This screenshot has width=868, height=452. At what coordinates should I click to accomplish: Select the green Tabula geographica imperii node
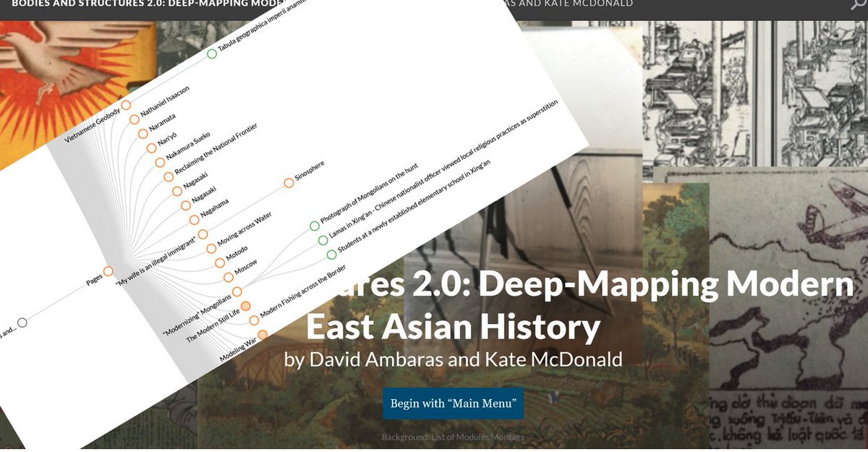pos(212,54)
